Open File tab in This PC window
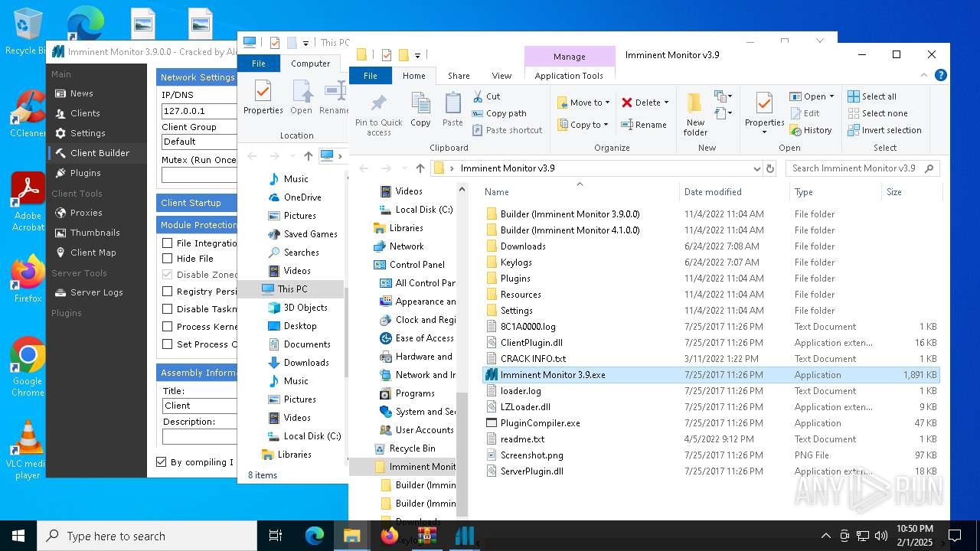Viewport: 980px width, 551px height. point(259,64)
